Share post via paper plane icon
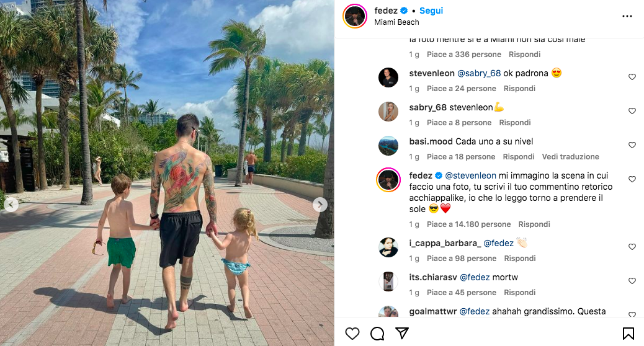The width and height of the screenshot is (644, 346). point(401,333)
